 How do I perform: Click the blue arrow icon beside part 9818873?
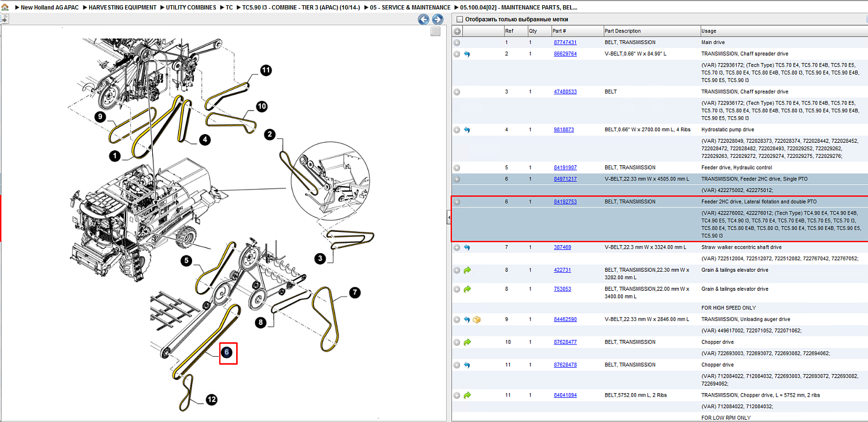tap(467, 130)
